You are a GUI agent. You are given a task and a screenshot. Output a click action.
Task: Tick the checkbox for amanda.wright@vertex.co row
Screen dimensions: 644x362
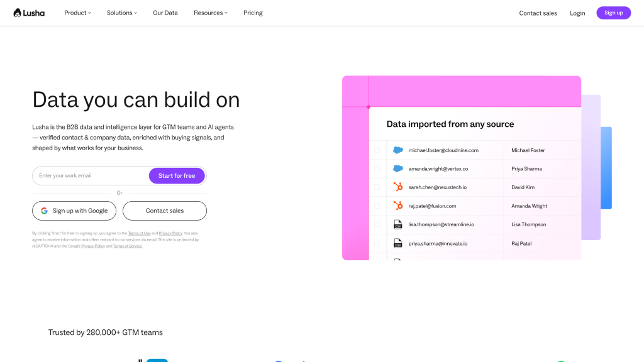click(x=377, y=168)
